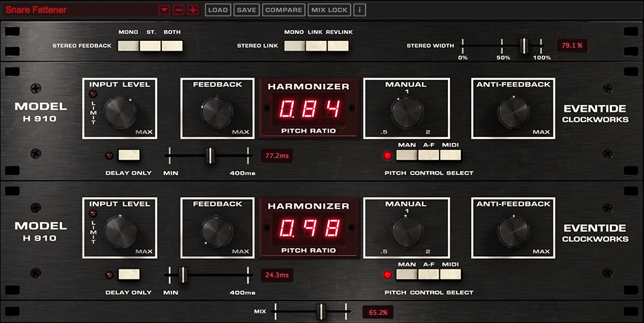Toggle lower unit Delay Only switch
The image size is (644, 323).
click(x=129, y=275)
